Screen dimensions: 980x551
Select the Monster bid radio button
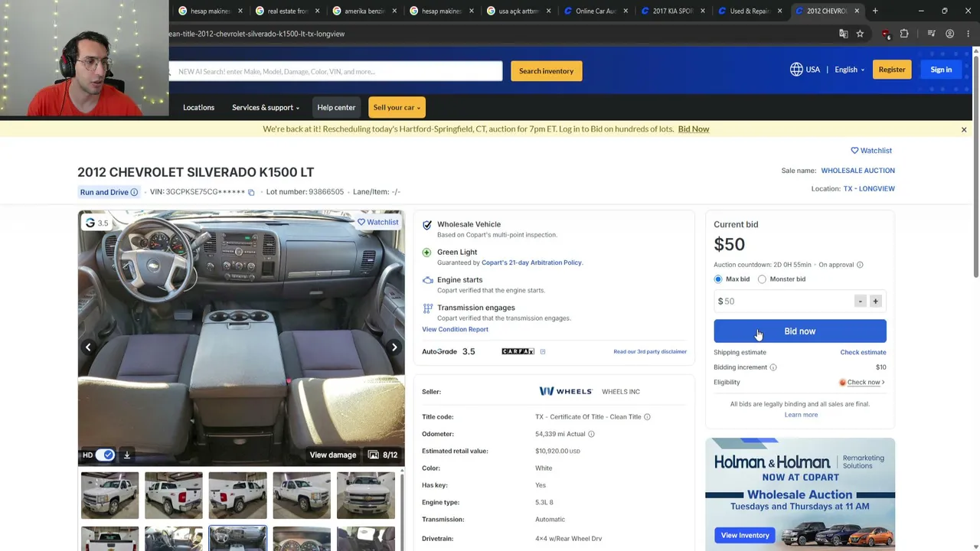tap(762, 279)
